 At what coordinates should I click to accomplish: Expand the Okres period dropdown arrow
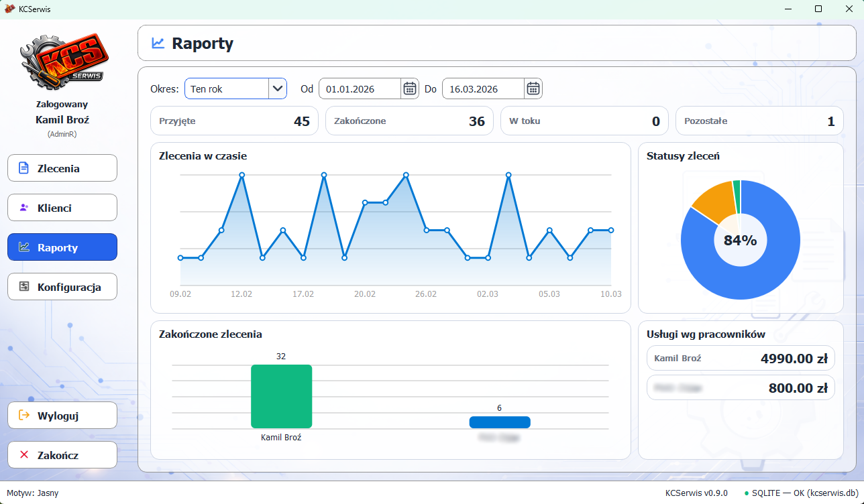[277, 88]
